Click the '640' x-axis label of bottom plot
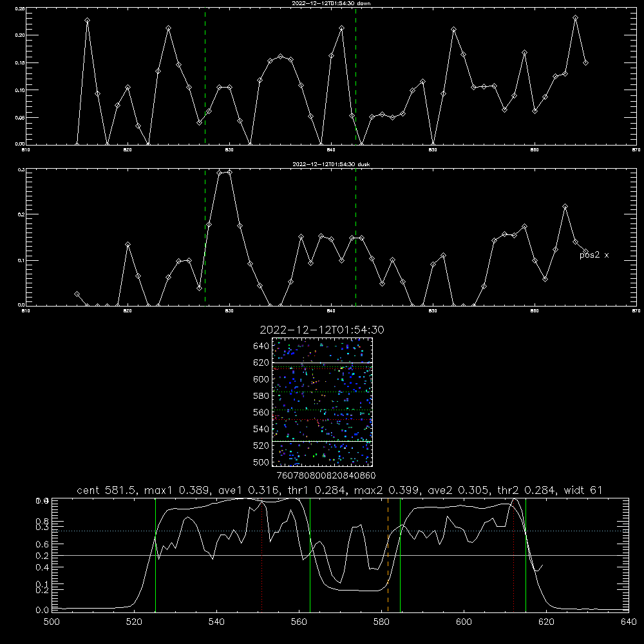Viewport: 644px width, 644px height. [629, 622]
